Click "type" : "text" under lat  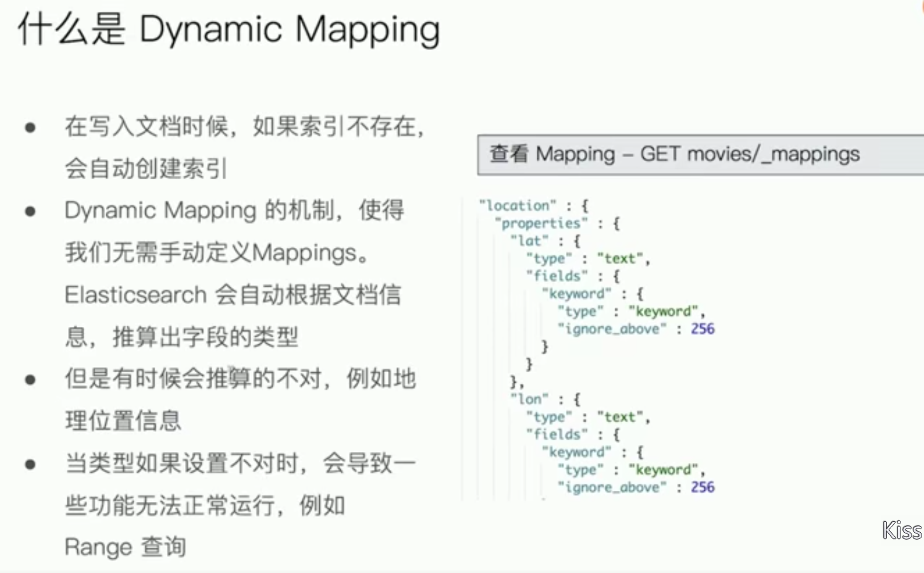coord(588,258)
